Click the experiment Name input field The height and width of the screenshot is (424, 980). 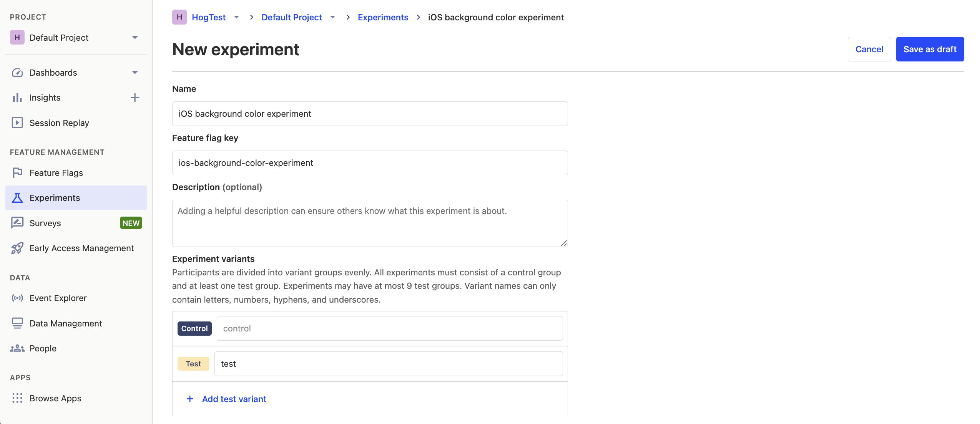(x=369, y=113)
